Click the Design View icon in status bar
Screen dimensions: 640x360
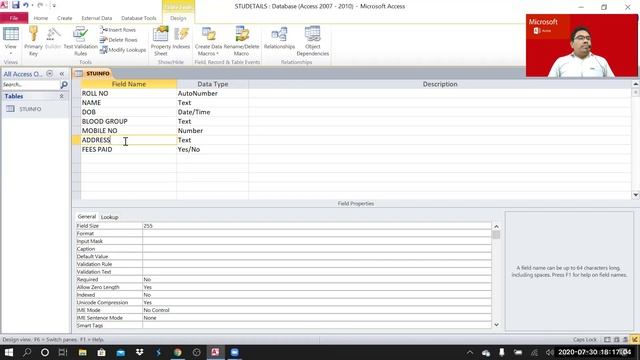634,340
